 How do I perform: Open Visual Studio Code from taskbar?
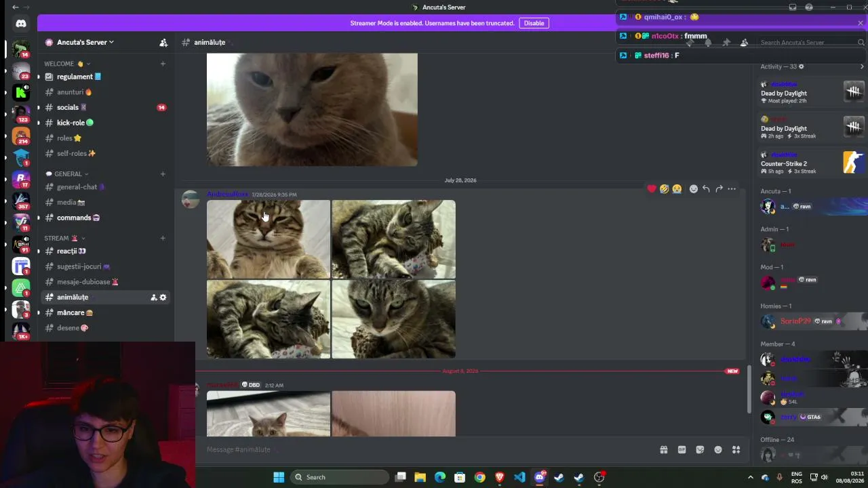(x=519, y=477)
